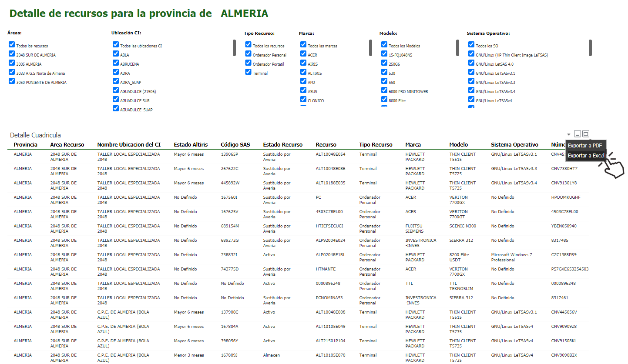
Task: Select the TTL TEKNOSLIM model cell
Action: (461, 286)
